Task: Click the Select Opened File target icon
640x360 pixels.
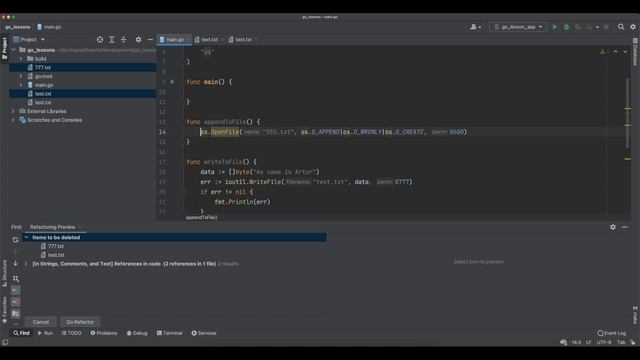Action: tap(100, 40)
